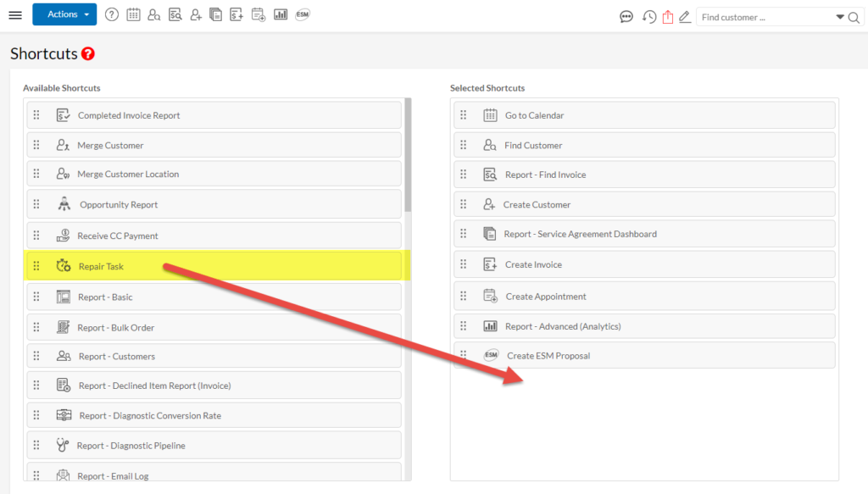The width and height of the screenshot is (868, 494).
Task: Click the red help badge beside Shortcuts heading
Action: tap(89, 53)
